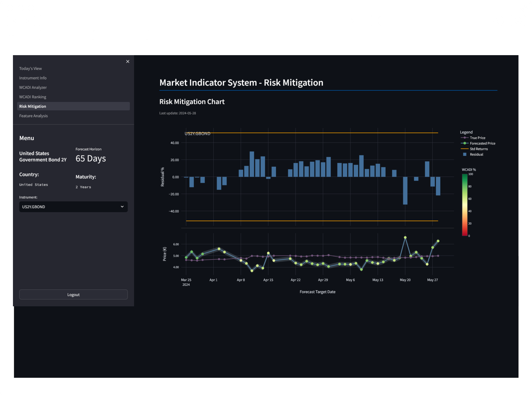Select the Risk Mitigation sidebar item
This screenshot has height=396, width=532.
coord(32,106)
